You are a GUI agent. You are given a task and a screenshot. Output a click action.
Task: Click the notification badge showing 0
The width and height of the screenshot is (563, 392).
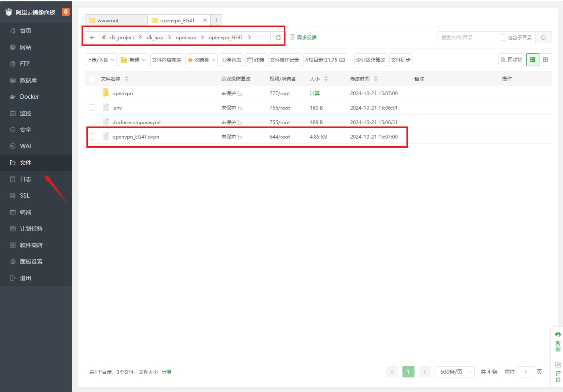pyautogui.click(x=66, y=12)
